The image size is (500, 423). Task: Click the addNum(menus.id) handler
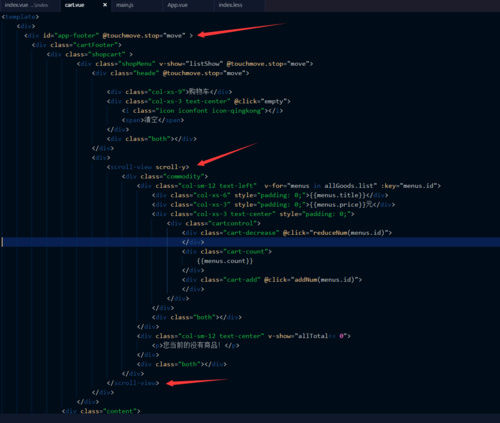325,280
